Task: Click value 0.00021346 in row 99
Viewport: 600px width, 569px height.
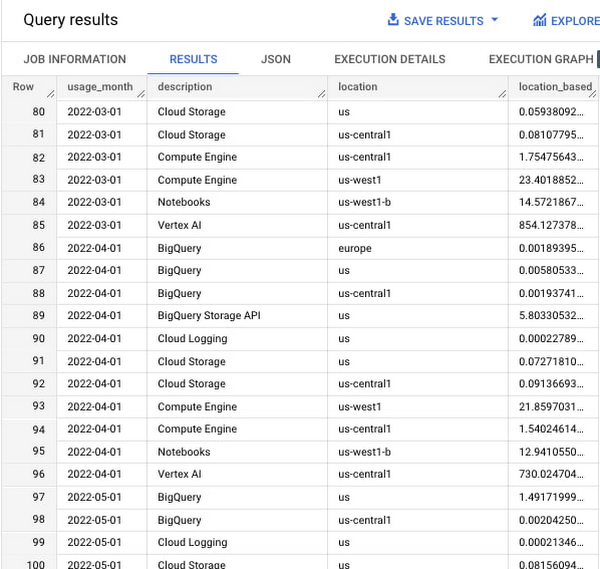Action: [x=551, y=543]
